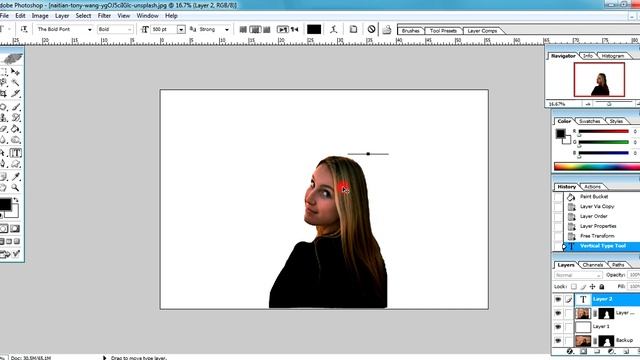Open the Layer Comps tab
Image resolution: width=640 pixels, height=360 pixels.
click(482, 31)
